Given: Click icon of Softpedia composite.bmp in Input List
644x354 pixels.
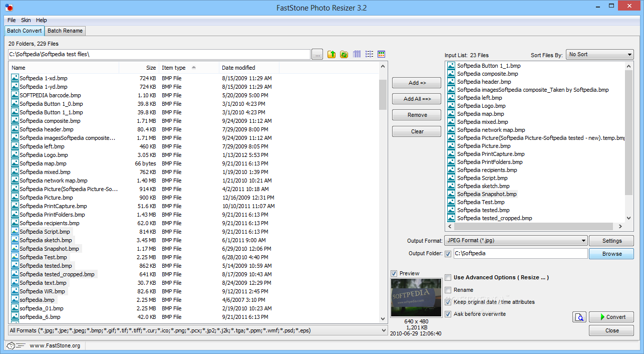Looking at the screenshot, I should pyautogui.click(x=451, y=74).
